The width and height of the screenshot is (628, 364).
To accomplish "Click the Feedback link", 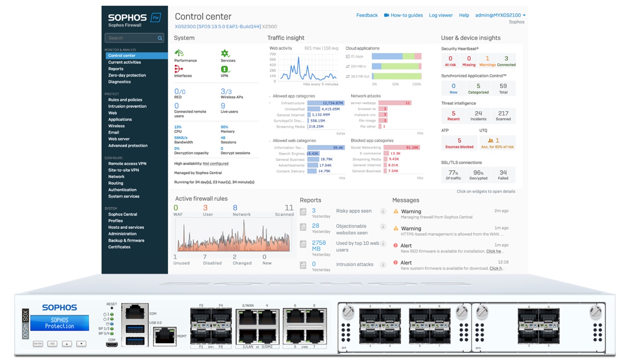I will 367,15.
